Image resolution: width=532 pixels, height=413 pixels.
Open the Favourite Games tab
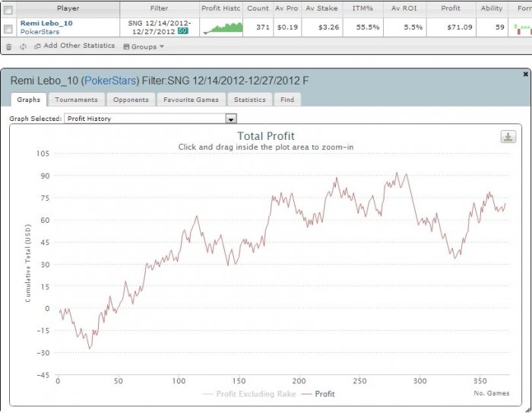tap(191, 100)
